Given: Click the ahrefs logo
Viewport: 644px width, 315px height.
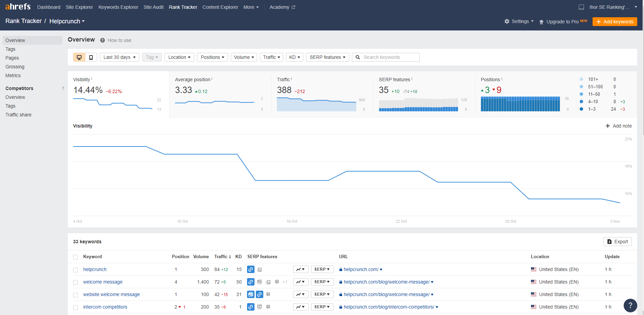Looking at the screenshot, I should pyautogui.click(x=18, y=7).
